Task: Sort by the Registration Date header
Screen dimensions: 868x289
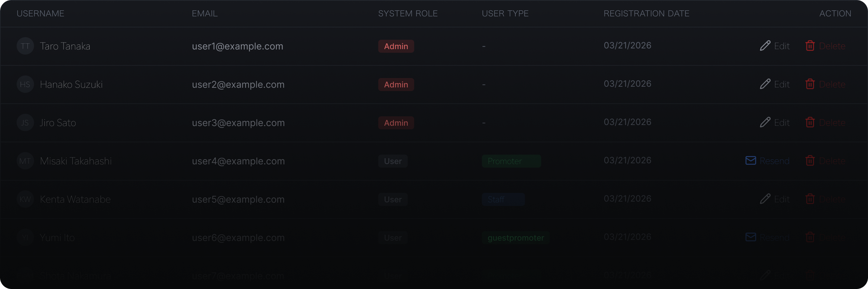Action: point(646,14)
